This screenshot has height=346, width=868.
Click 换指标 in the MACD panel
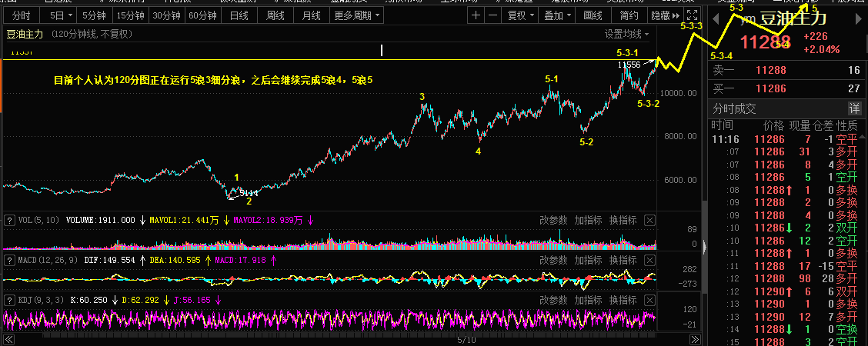pos(623,260)
